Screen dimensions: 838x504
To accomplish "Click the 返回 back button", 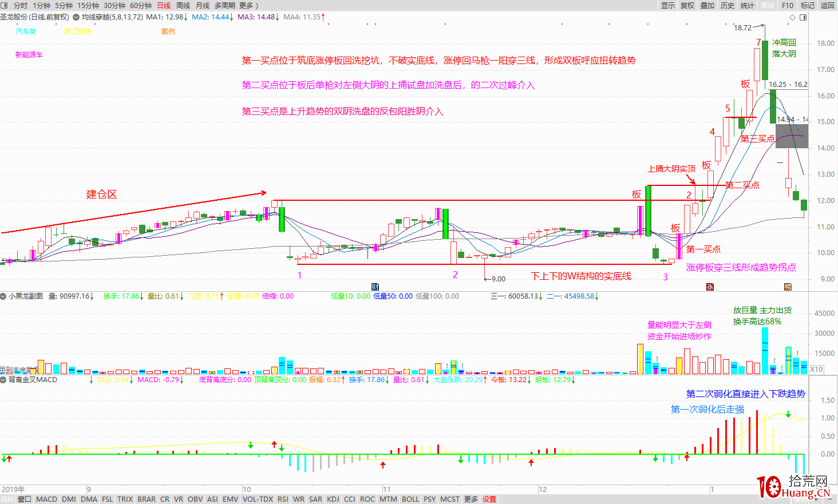I will click(828, 5).
